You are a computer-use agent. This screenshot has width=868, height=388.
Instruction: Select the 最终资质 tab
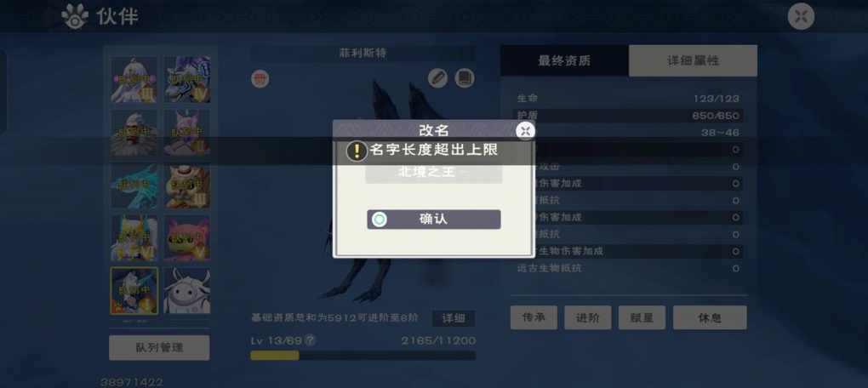click(x=565, y=61)
